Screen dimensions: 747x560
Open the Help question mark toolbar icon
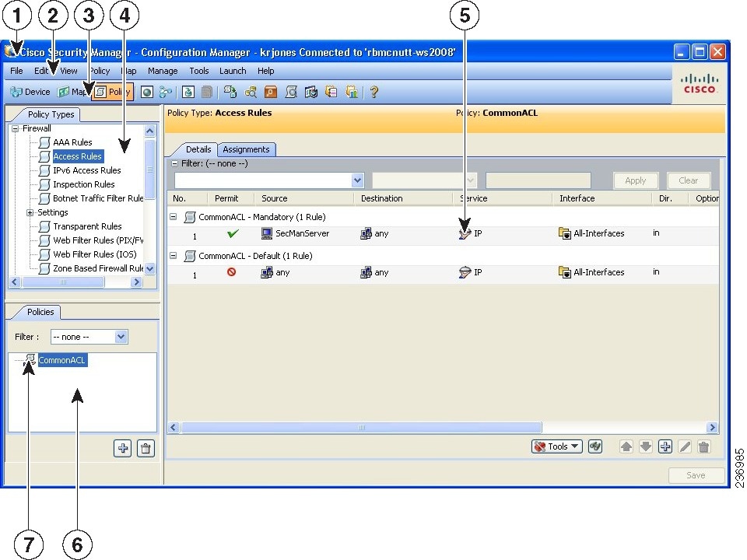373,92
